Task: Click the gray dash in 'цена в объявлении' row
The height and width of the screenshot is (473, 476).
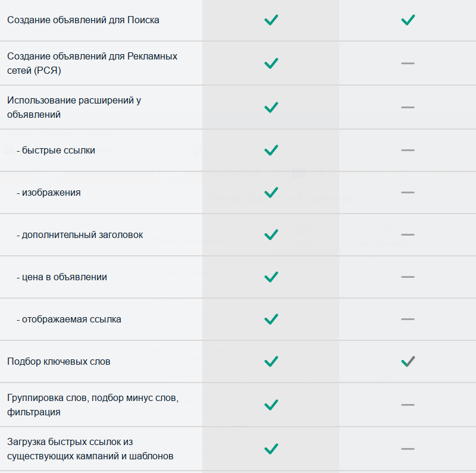Action: tap(408, 277)
